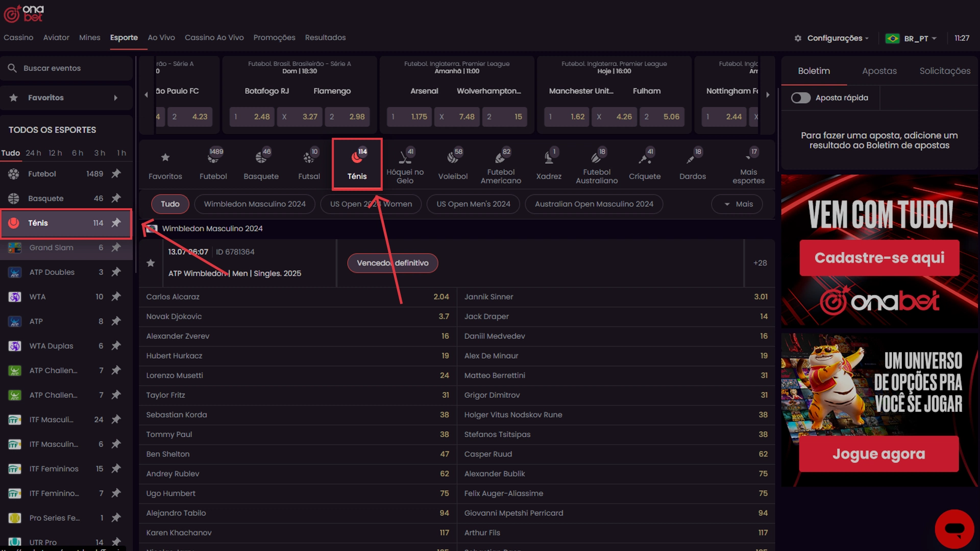Screen dimensions: 980x551
Task: Open the Ao Vivo menu item
Action: click(161, 37)
